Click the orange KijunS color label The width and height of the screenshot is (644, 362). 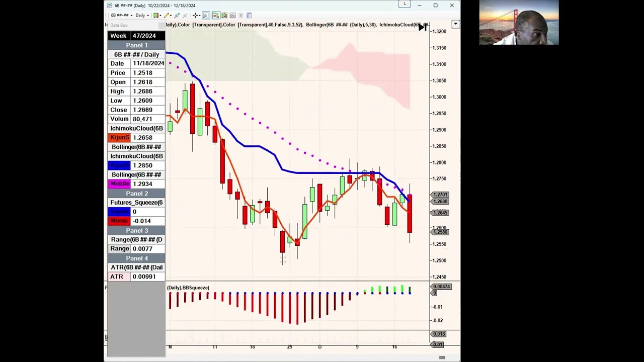(x=120, y=137)
